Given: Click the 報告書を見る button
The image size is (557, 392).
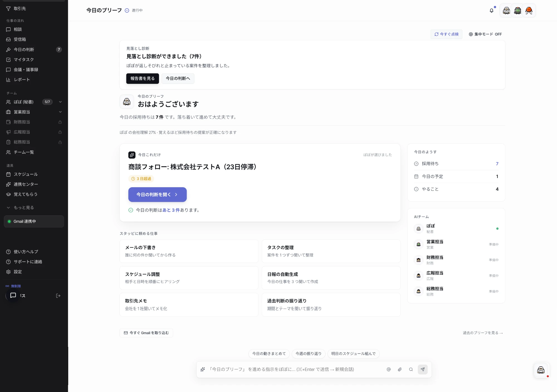Looking at the screenshot, I should tap(143, 79).
